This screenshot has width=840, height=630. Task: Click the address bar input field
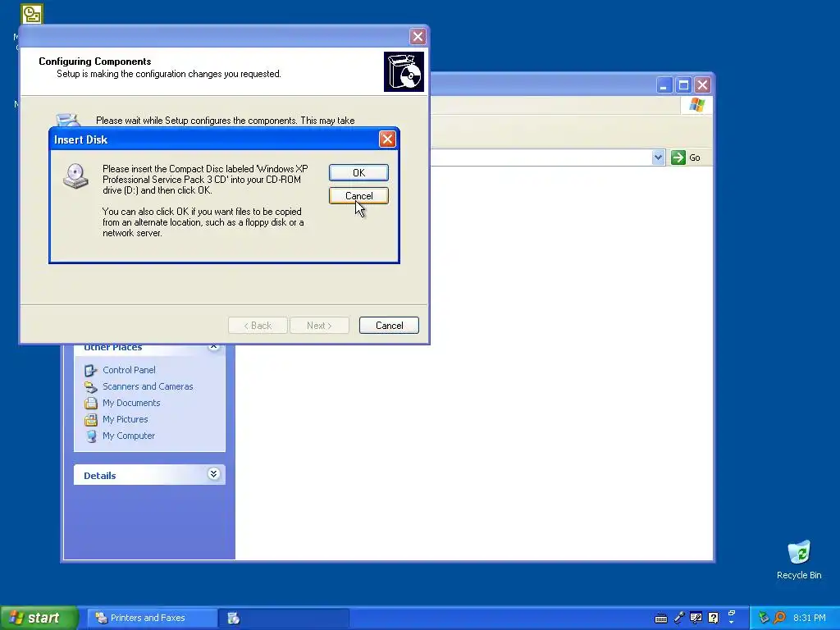click(x=541, y=157)
